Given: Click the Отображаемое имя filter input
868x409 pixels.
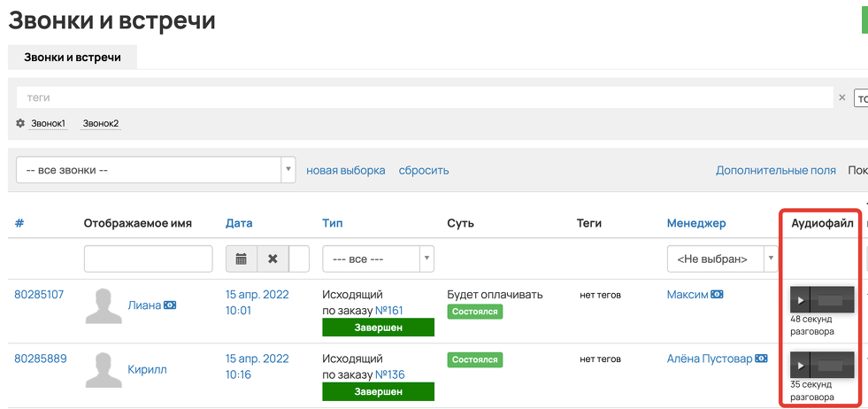Looking at the screenshot, I should tap(148, 259).
